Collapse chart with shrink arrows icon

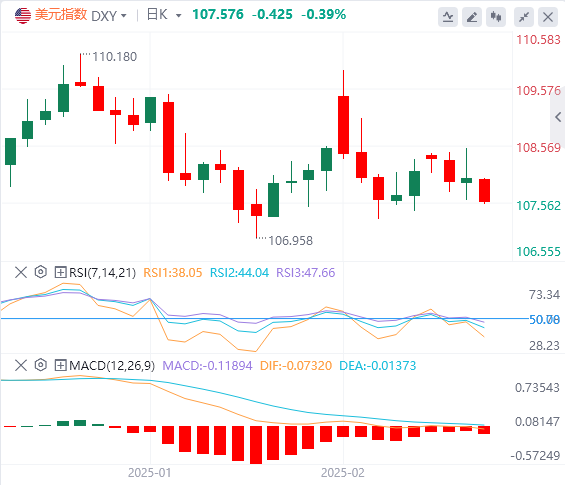pos(524,17)
